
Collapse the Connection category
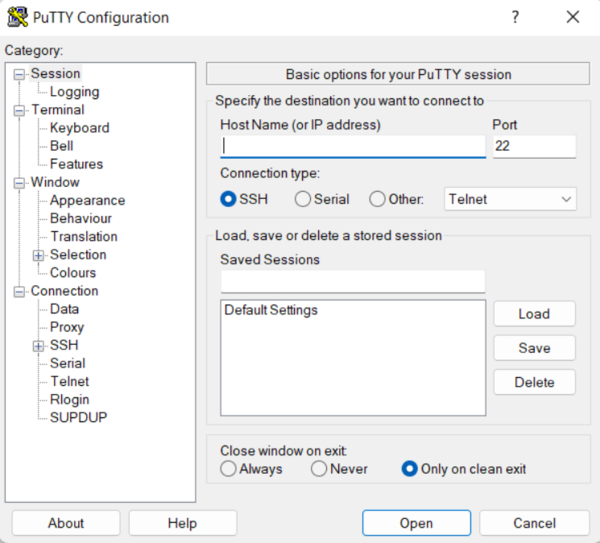19,291
